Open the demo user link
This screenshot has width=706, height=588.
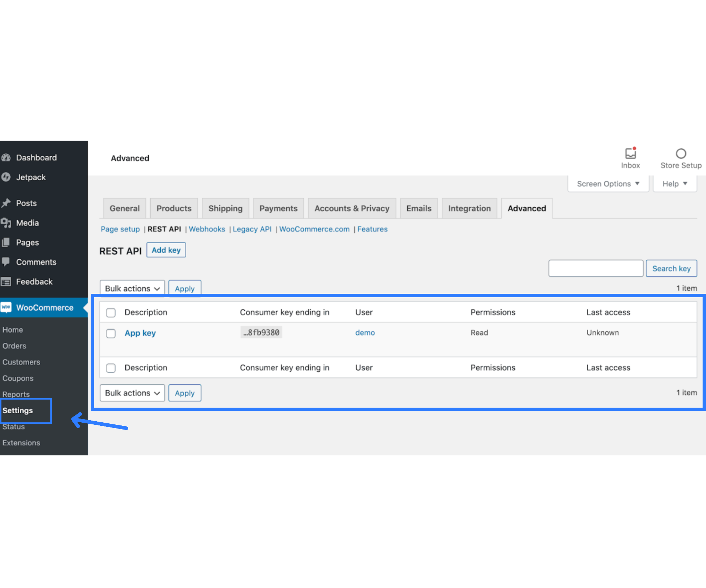point(365,333)
